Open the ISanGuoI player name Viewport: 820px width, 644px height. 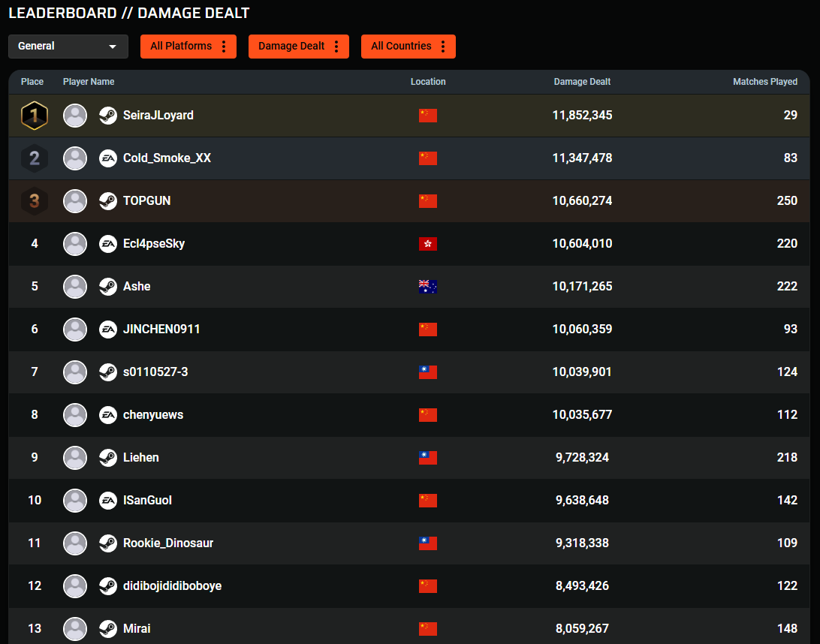(x=147, y=501)
